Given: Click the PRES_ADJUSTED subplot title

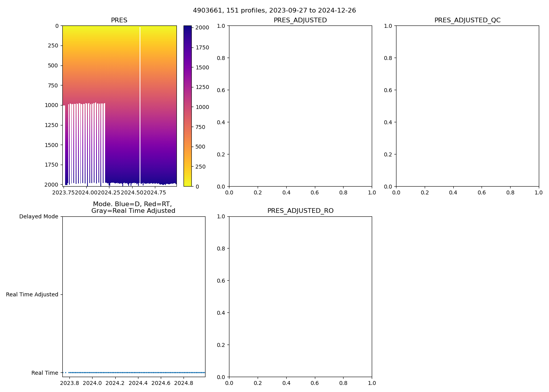Looking at the screenshot, I should click(300, 20).
